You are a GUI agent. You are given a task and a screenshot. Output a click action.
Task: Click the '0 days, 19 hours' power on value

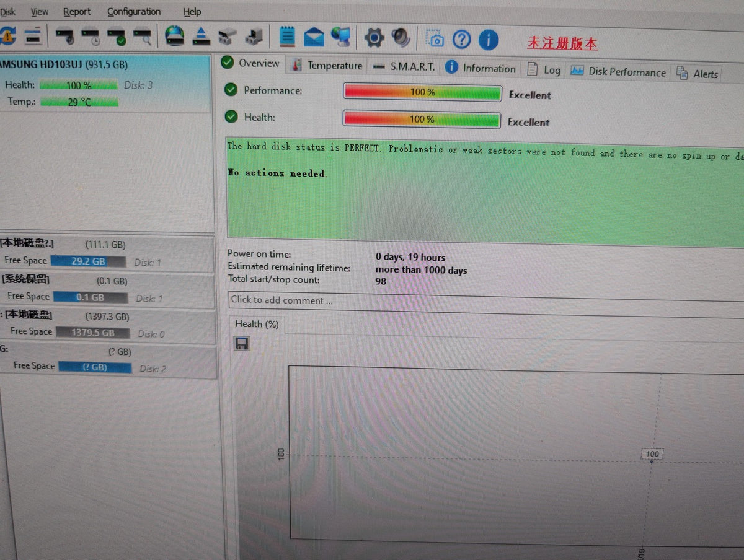(410, 257)
